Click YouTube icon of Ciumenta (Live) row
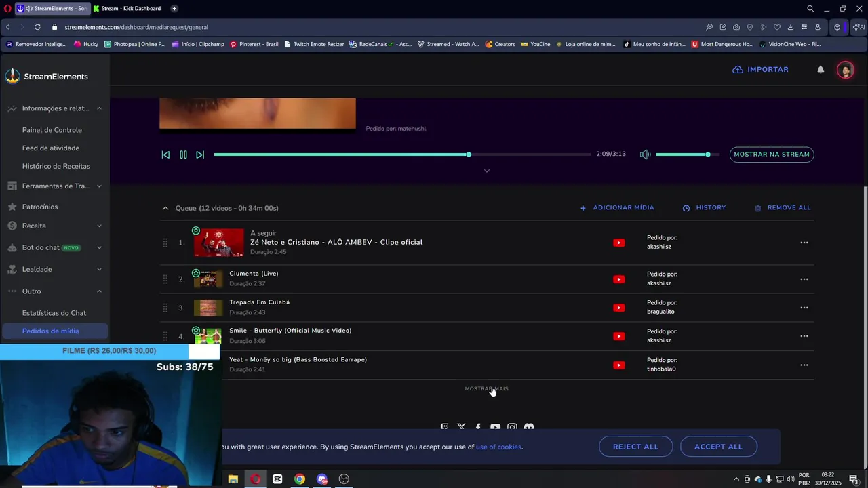 click(x=618, y=279)
